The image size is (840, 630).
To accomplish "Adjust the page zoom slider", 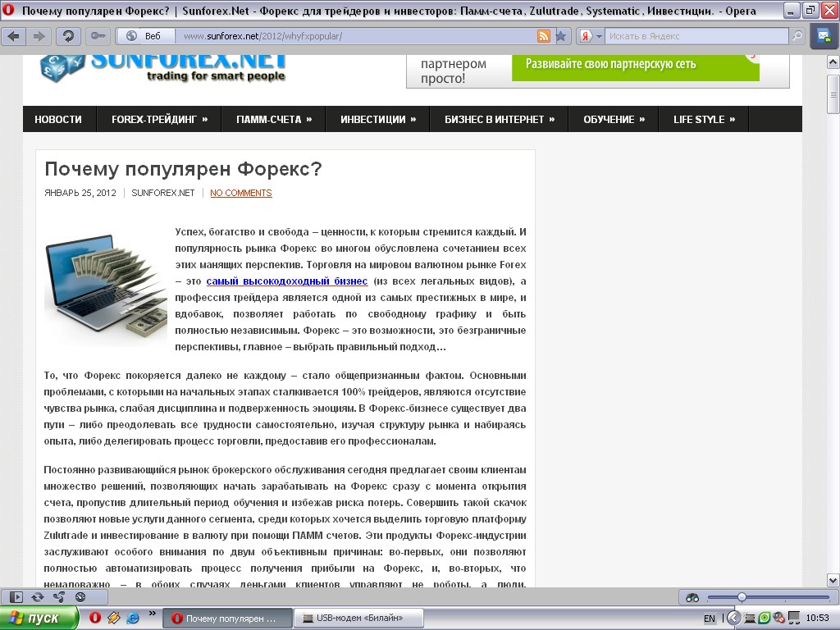I will (742, 596).
